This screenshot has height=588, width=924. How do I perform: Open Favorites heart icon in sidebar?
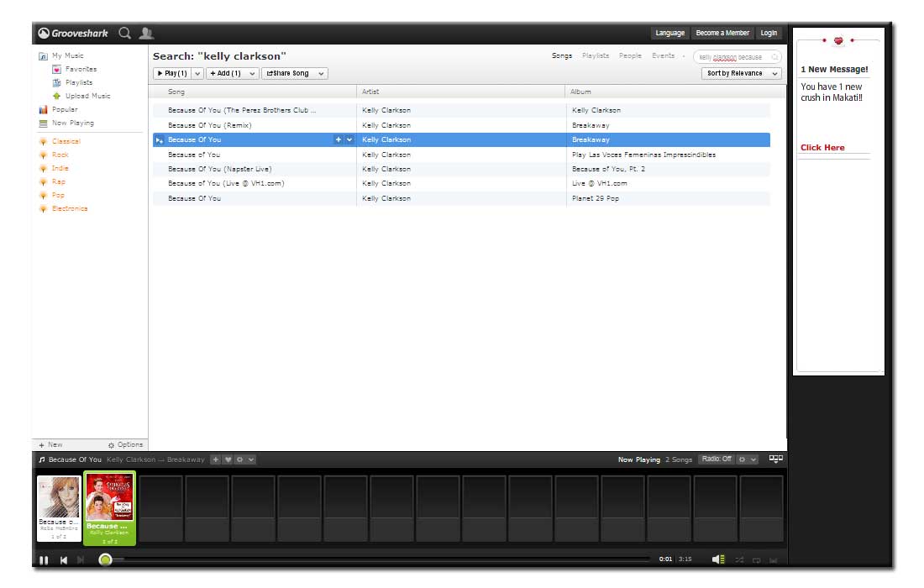pyautogui.click(x=56, y=70)
